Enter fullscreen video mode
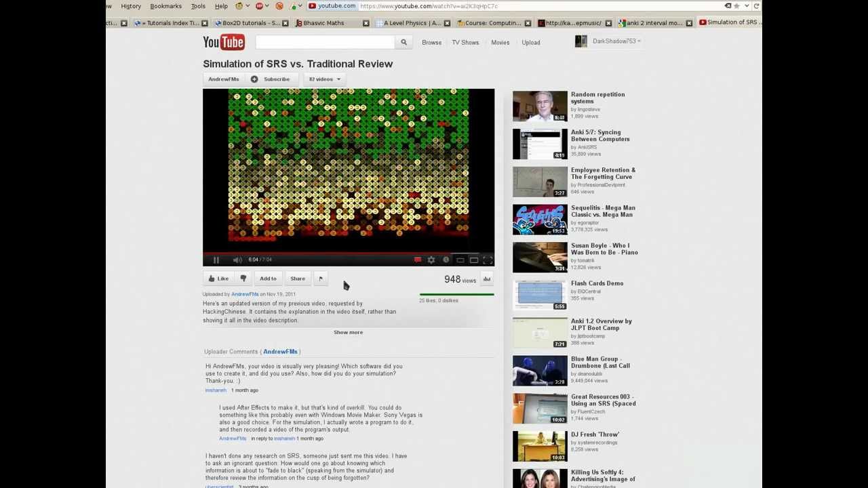 pyautogui.click(x=488, y=260)
